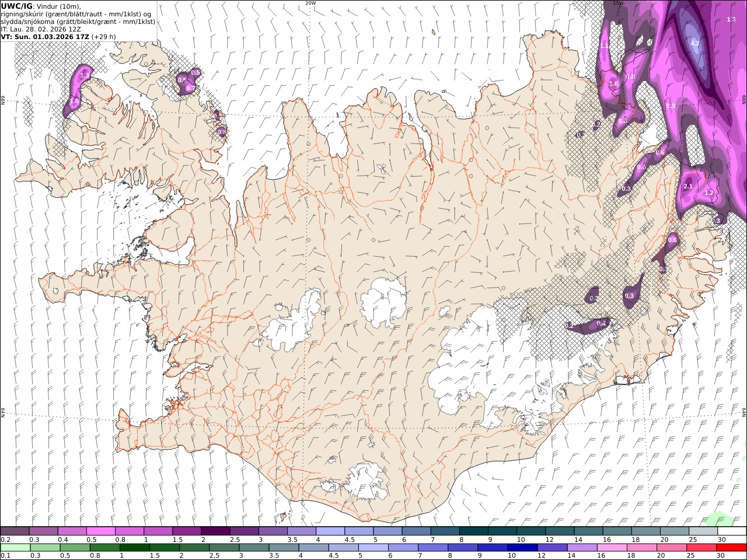The width and height of the screenshot is (747, 560).
Task: Click the 0.4 precipitation value label
Action: click(x=601, y=323)
